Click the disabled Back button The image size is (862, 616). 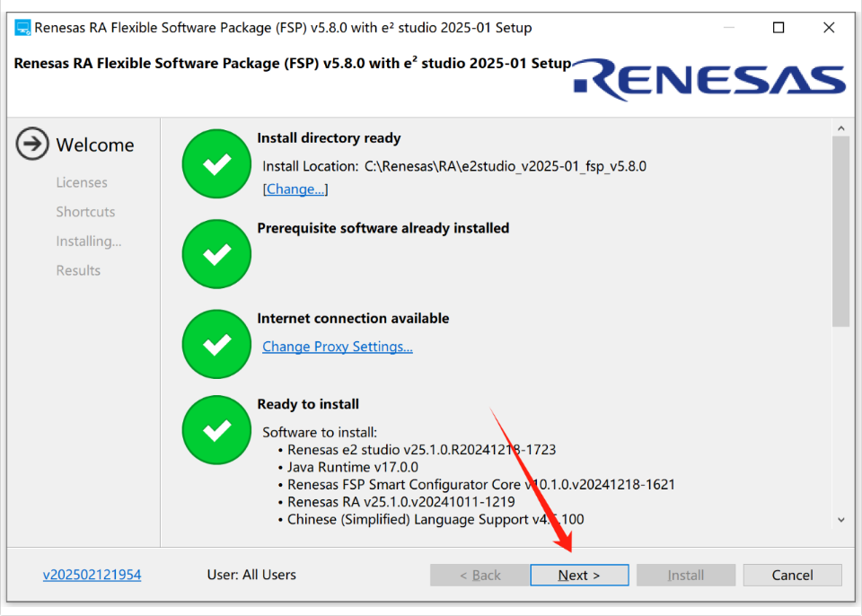click(479, 575)
